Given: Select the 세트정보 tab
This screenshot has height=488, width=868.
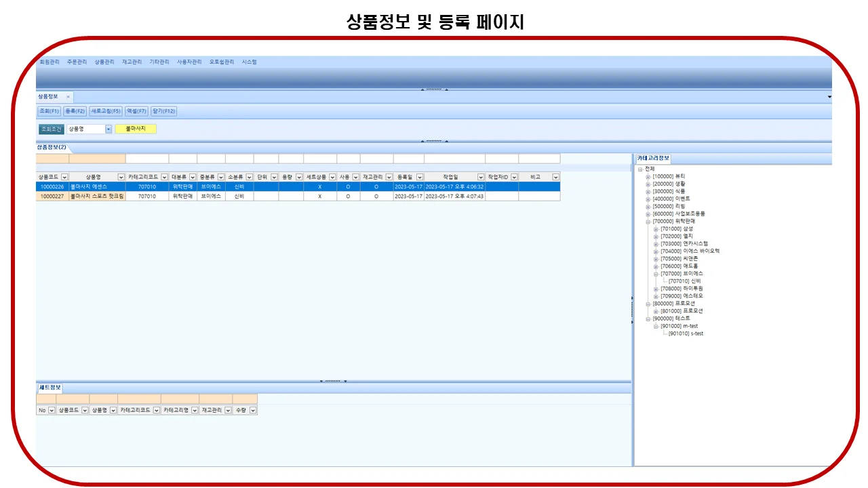Looking at the screenshot, I should [50, 388].
